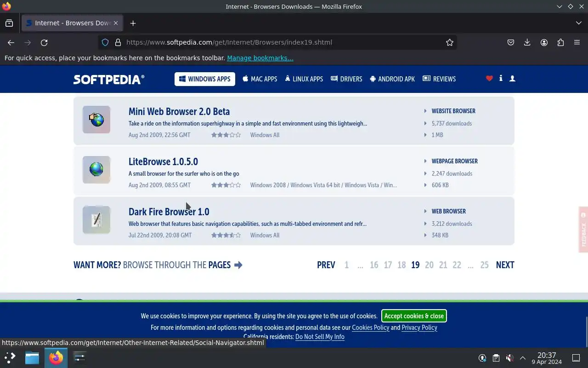Reload the page with the refresh icon
588x368 pixels.
44,42
